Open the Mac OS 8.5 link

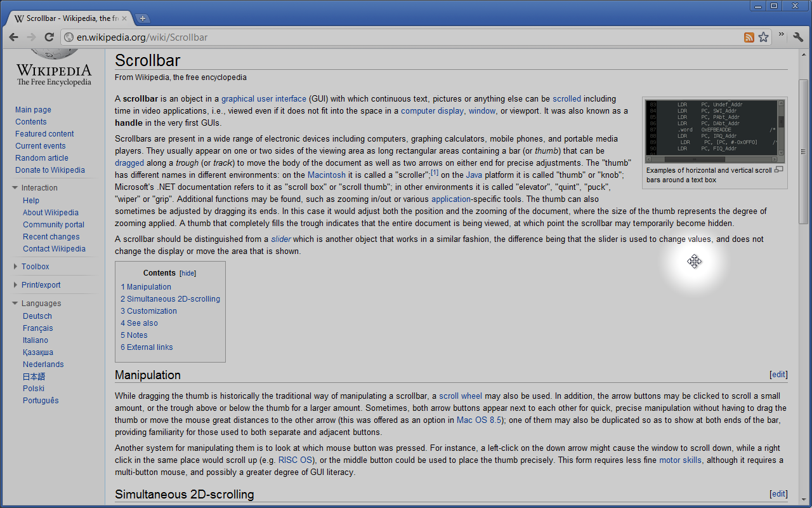tap(479, 420)
